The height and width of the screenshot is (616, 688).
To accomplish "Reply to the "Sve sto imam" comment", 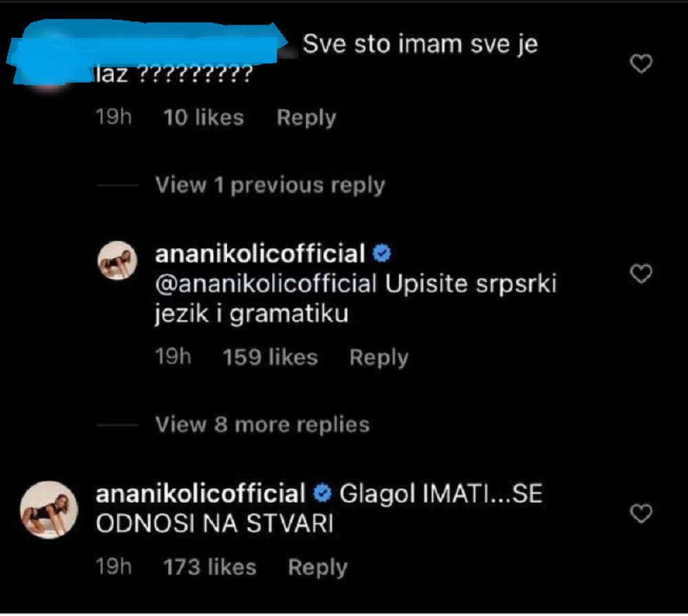I will tap(306, 118).
